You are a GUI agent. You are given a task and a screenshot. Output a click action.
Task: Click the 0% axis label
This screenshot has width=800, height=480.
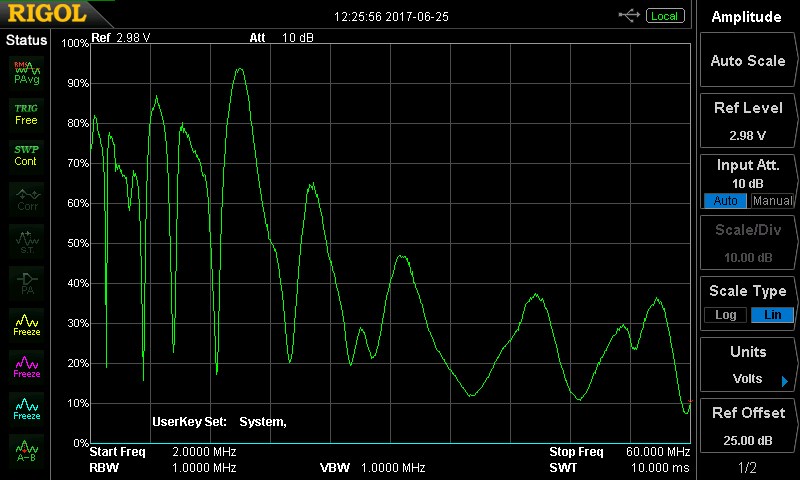pos(81,443)
